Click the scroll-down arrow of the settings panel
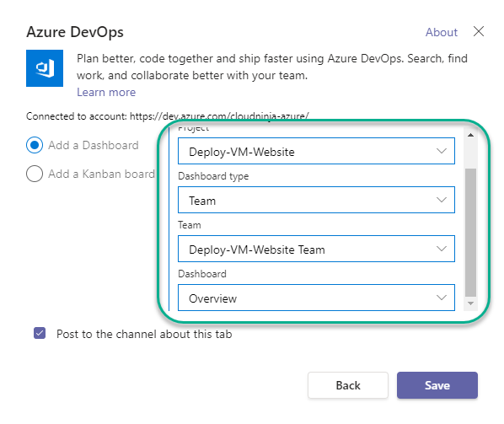 coord(470,303)
